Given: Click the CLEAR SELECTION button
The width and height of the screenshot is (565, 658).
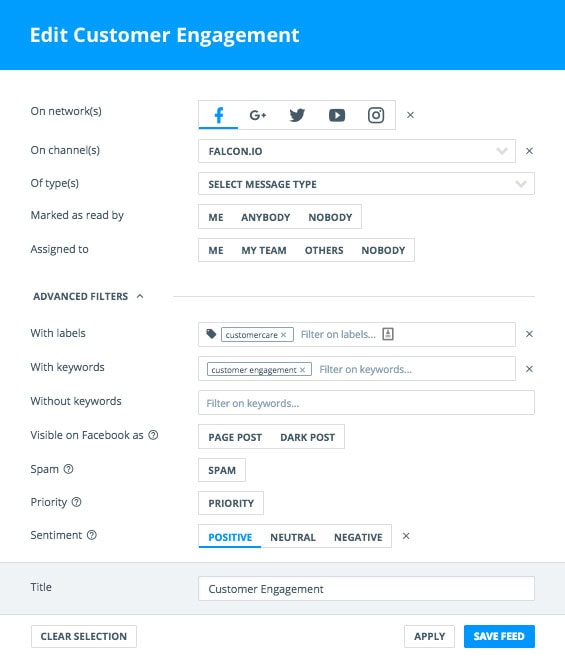Looking at the screenshot, I should (x=84, y=636).
